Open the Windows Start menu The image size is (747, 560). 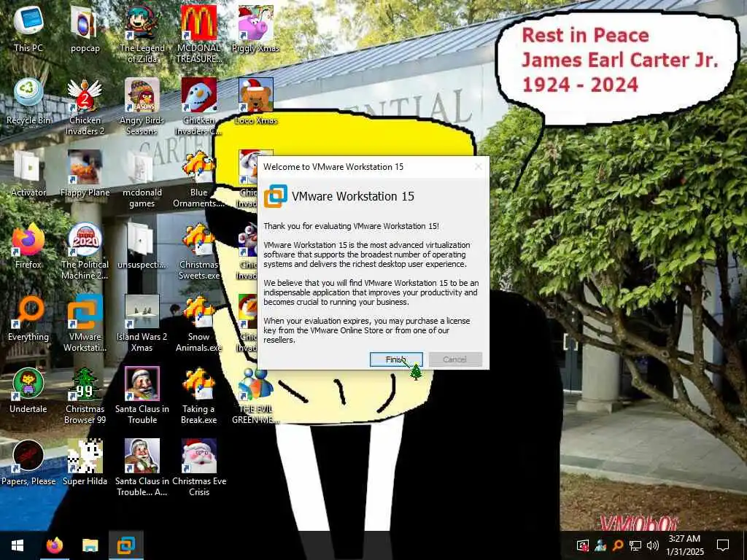pos(18,545)
